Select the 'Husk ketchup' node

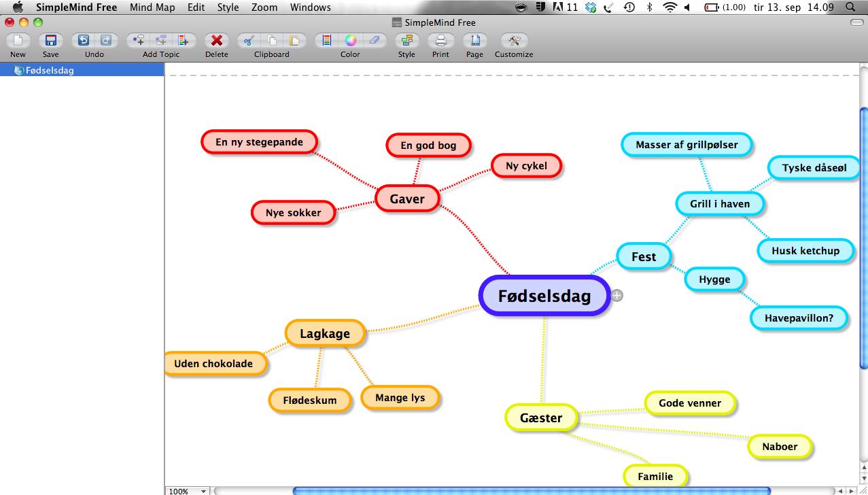[x=805, y=250]
